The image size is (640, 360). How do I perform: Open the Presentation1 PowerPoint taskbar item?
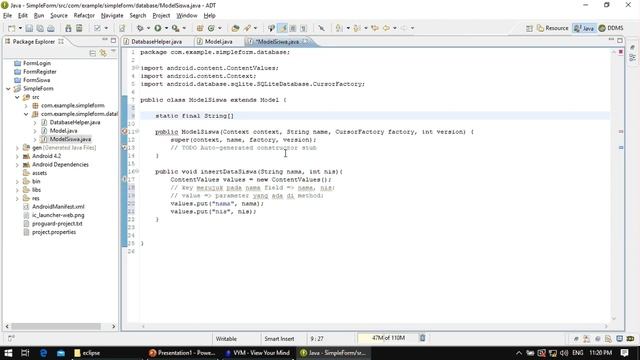click(x=182, y=353)
